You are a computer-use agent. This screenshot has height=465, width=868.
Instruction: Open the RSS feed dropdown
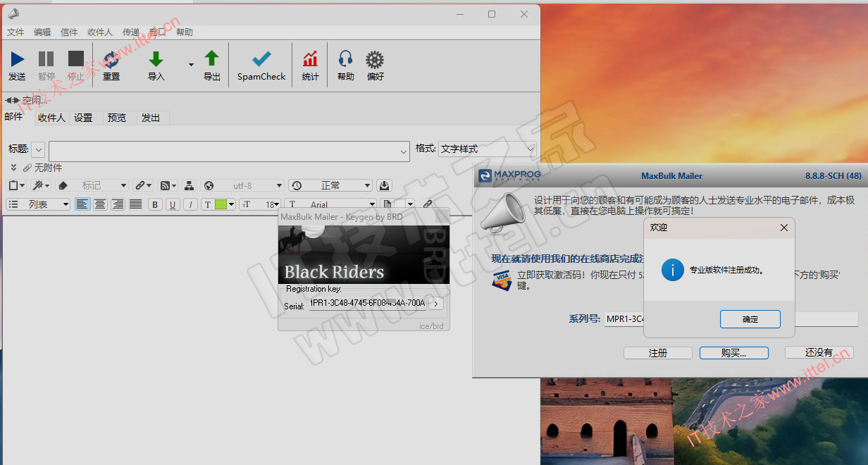(168, 185)
